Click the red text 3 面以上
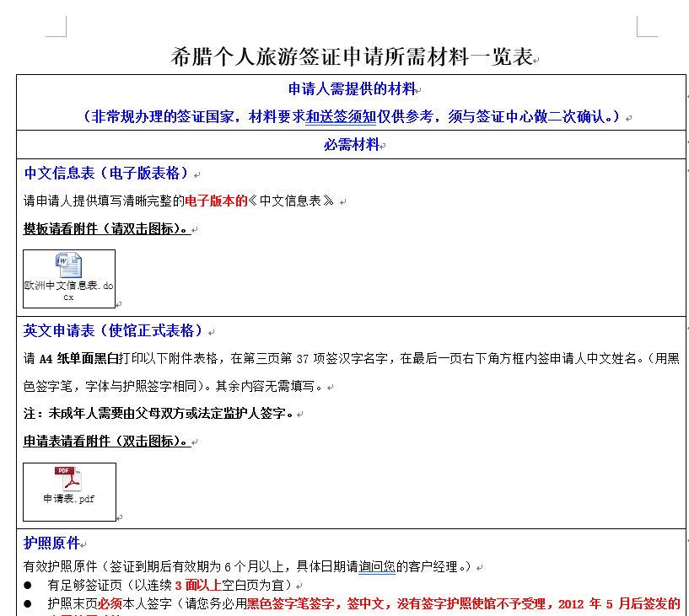Image resolution: width=689 pixels, height=616 pixels. [x=198, y=586]
